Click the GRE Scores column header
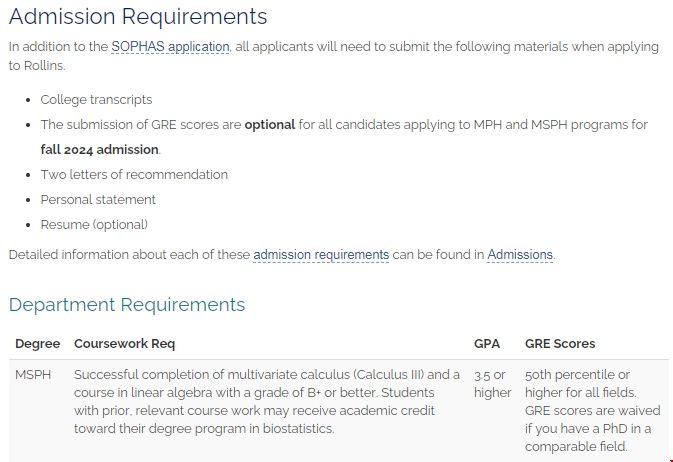 (560, 344)
